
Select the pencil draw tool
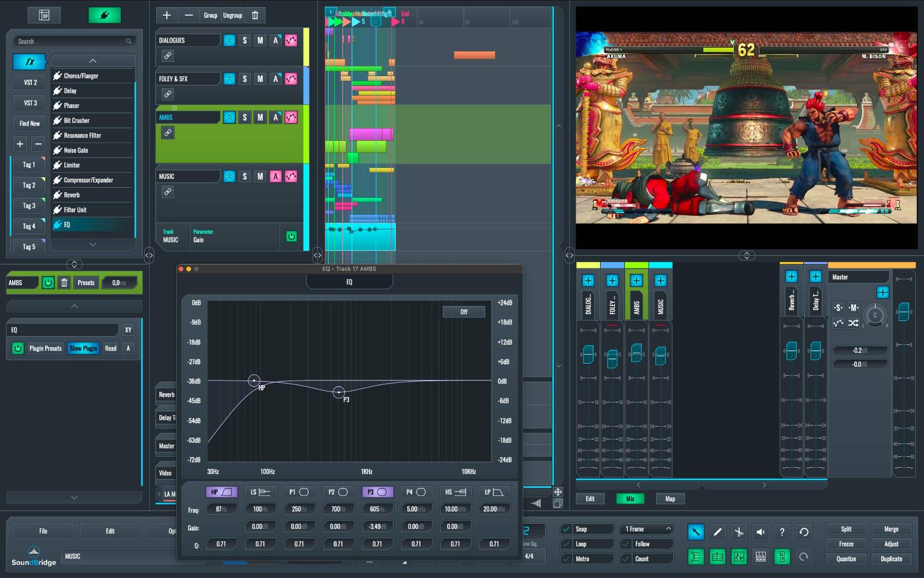(717, 532)
